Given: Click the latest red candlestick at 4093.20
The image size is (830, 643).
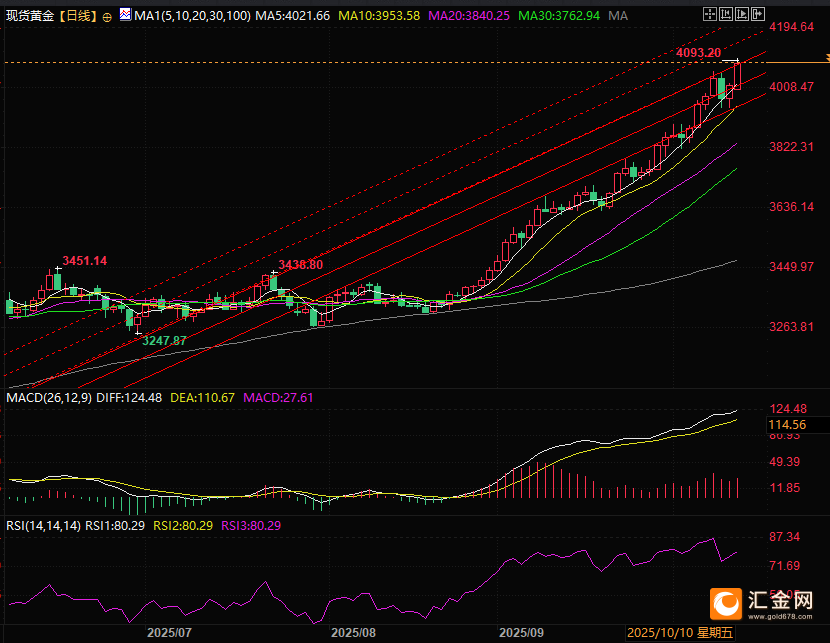Looking at the screenshot, I should (x=737, y=76).
